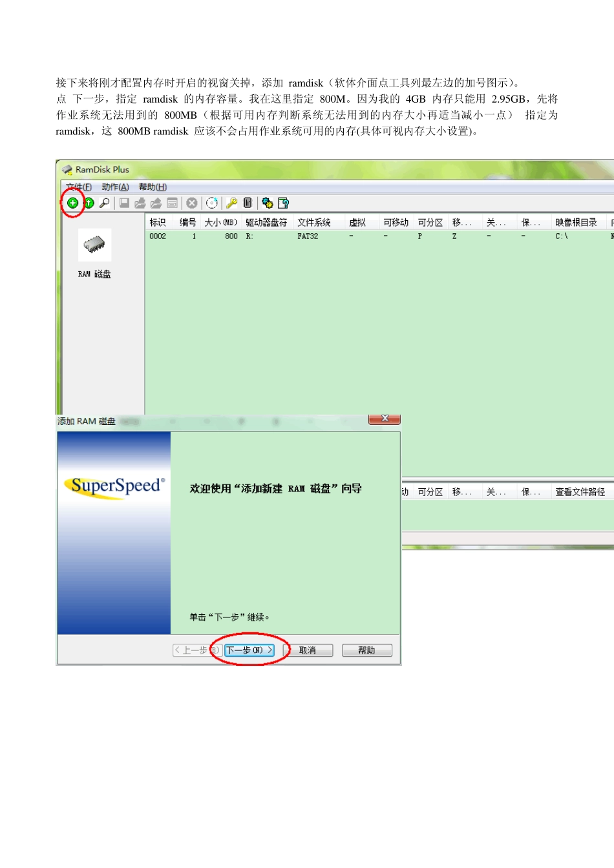Click the magnifier search toolbar icon
The width and height of the screenshot is (614, 868).
pos(104,203)
